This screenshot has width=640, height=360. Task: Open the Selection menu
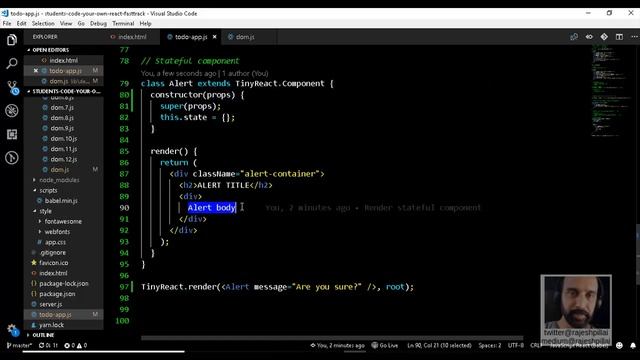point(43,24)
